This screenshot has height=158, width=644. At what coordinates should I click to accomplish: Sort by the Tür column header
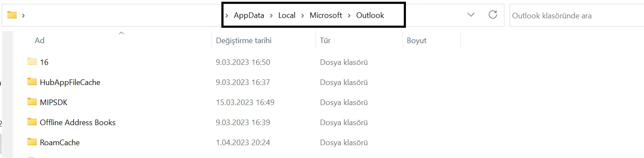tap(359, 41)
